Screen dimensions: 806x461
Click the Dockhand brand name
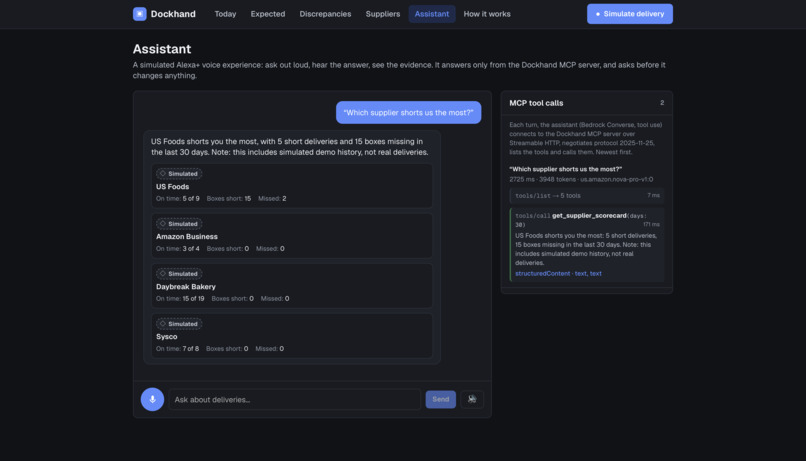(173, 14)
